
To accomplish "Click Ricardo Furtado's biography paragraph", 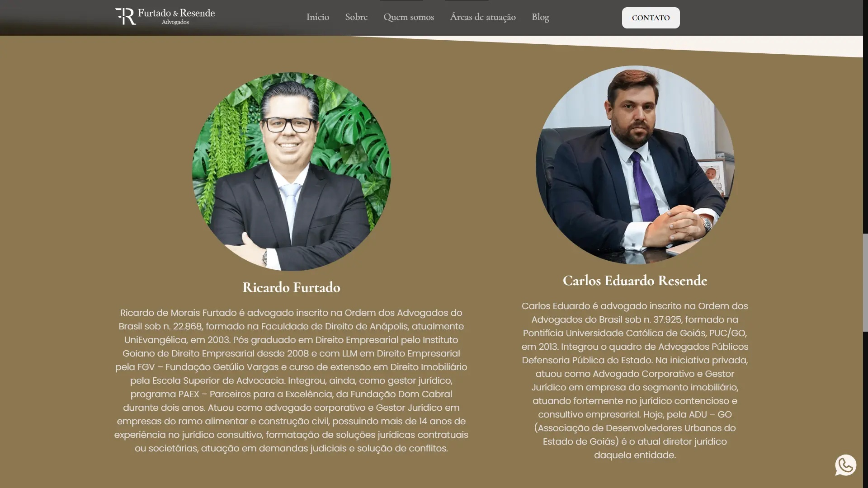I will pos(292,380).
